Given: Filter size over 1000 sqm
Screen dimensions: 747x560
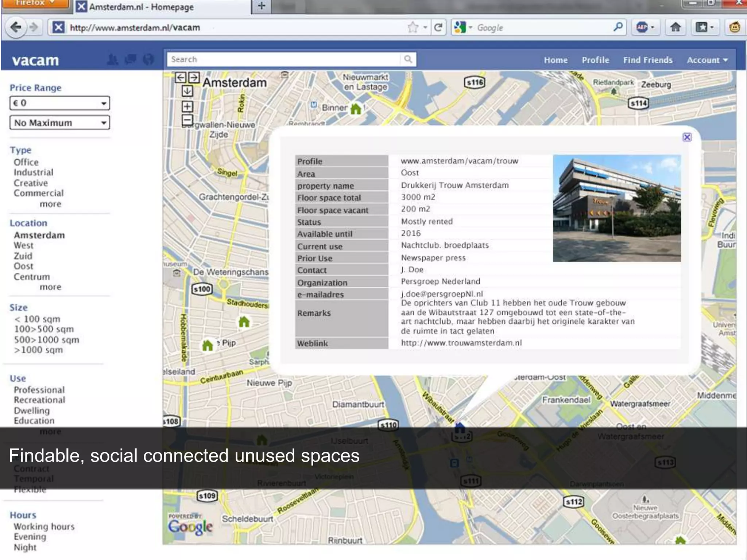Looking at the screenshot, I should 38,350.
